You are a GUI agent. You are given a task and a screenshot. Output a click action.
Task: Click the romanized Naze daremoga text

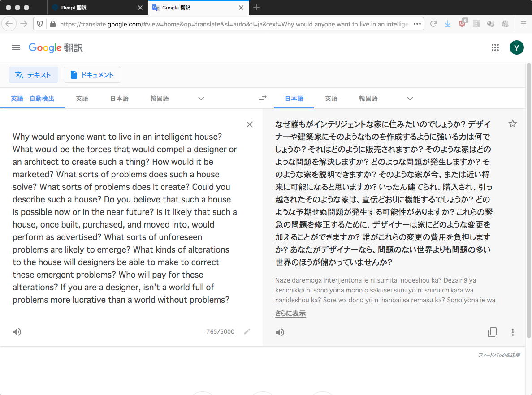click(385, 290)
